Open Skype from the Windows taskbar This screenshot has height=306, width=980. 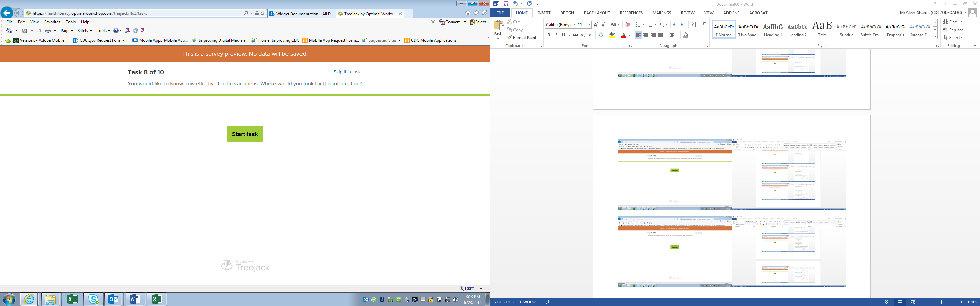coord(93,299)
